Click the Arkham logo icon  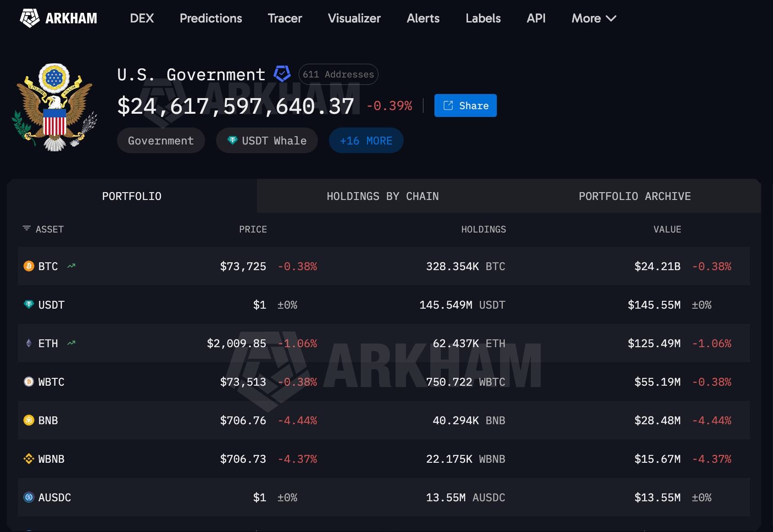point(30,18)
